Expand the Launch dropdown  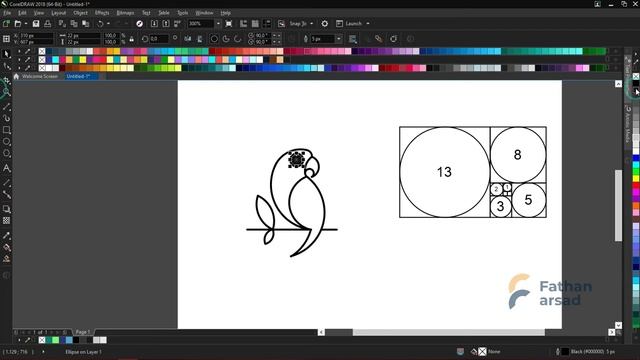pyautogui.click(x=368, y=24)
